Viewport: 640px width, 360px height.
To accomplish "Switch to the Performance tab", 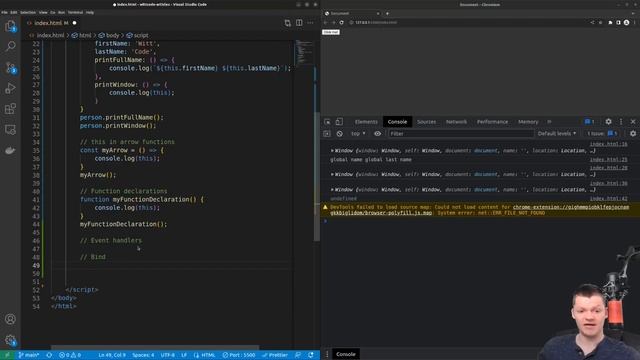I will coord(492,122).
